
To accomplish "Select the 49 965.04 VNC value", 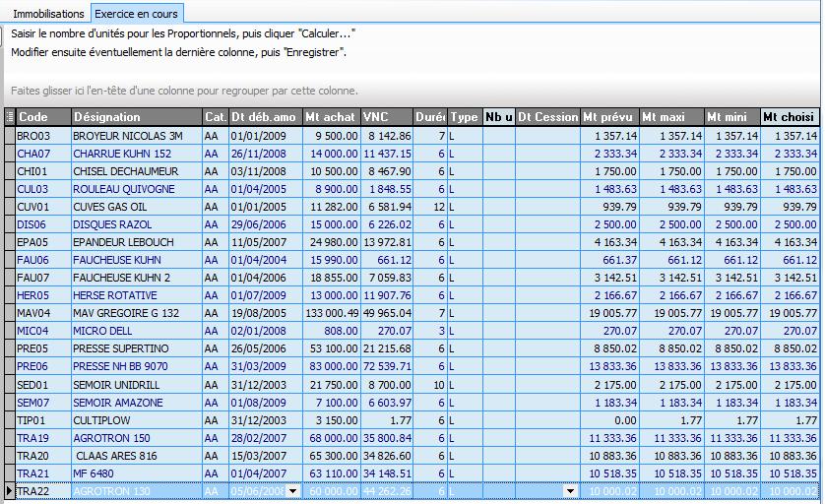I will point(387,313).
